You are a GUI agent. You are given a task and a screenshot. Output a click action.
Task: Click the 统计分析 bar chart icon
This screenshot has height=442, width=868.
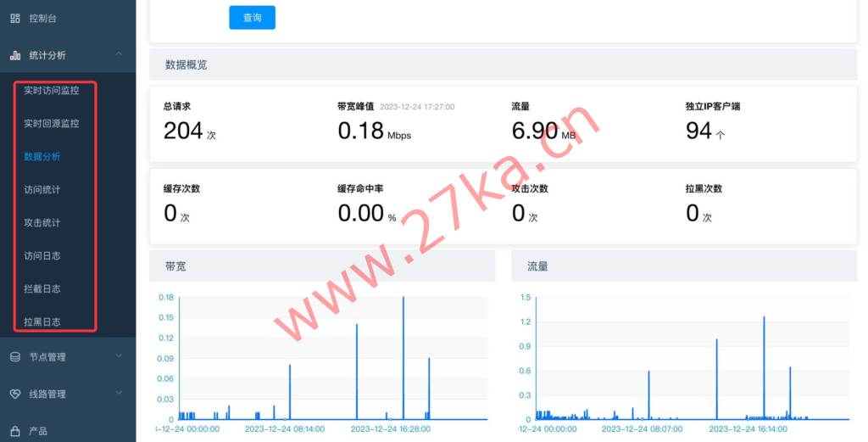15,55
